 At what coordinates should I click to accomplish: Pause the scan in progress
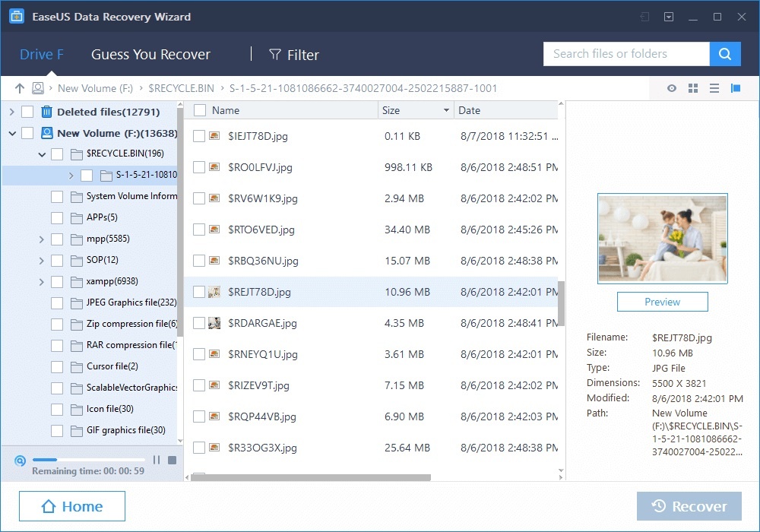(x=157, y=460)
